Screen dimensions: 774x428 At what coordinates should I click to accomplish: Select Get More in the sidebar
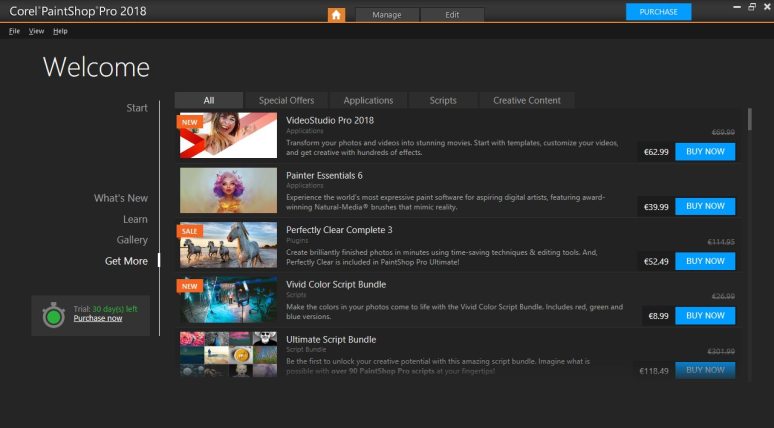pos(126,261)
